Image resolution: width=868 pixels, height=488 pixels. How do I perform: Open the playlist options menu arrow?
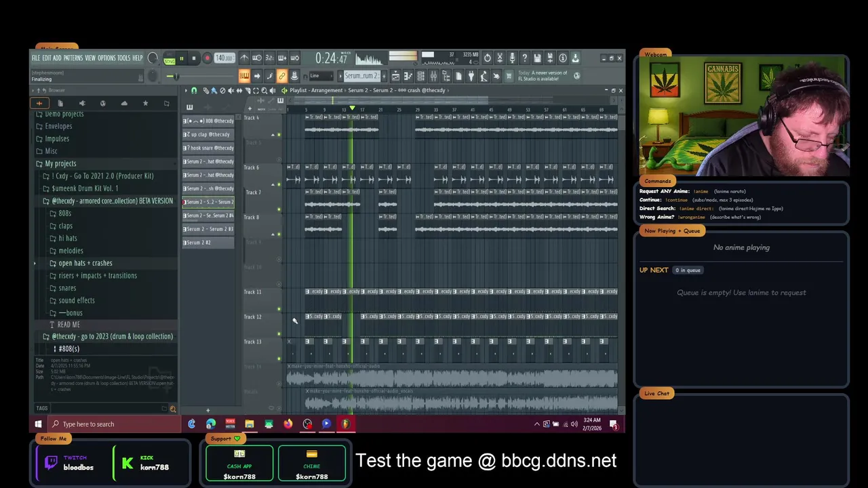(x=186, y=91)
